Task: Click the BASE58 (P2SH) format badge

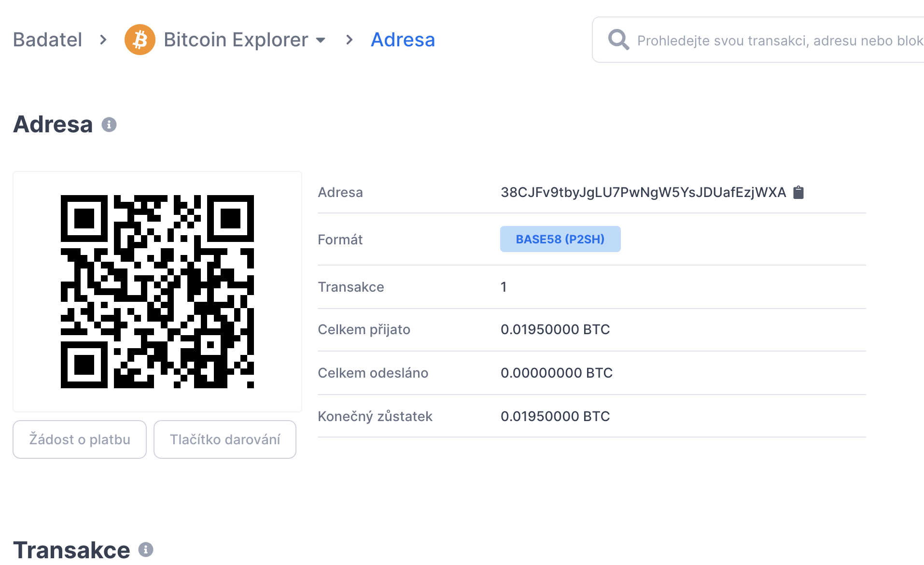Action: click(x=560, y=239)
